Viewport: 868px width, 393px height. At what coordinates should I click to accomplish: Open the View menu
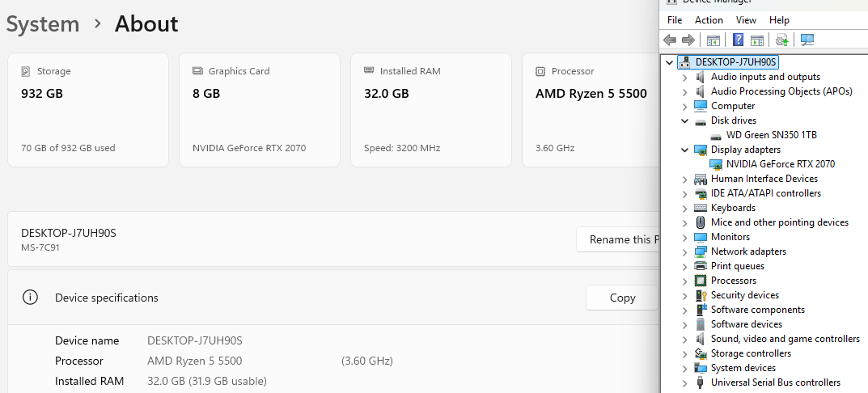pos(746,20)
